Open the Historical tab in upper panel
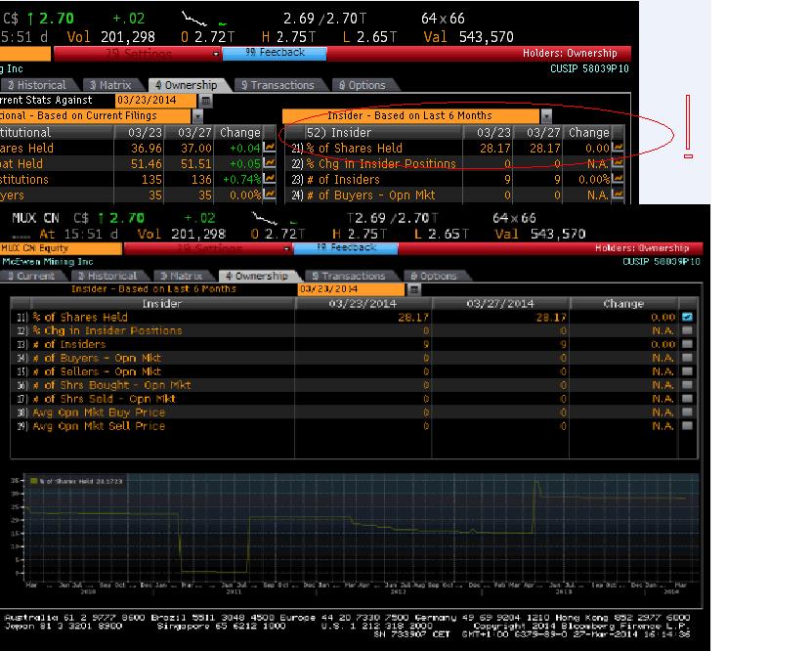This screenshot has height=651, width=812. [x=54, y=85]
